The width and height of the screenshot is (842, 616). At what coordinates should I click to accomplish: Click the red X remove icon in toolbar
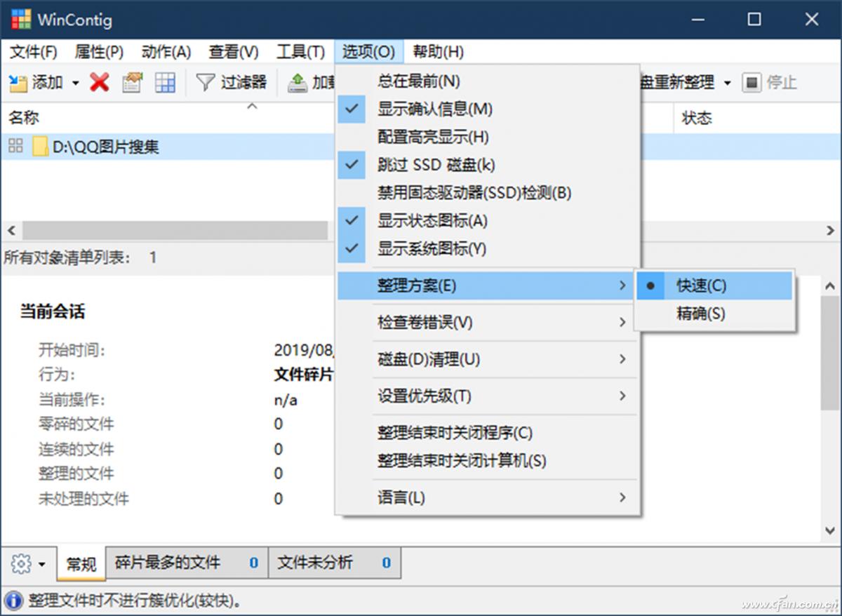coord(100,83)
